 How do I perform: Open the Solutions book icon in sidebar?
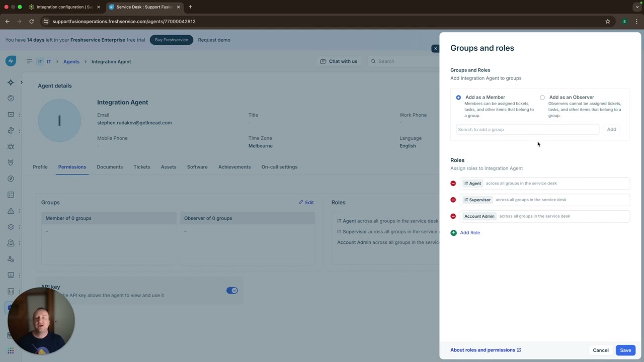11,275
